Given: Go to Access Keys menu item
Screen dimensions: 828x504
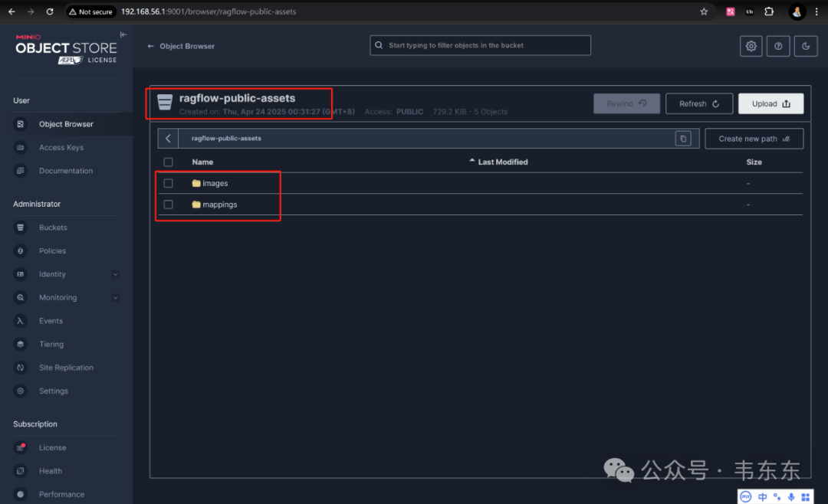Looking at the screenshot, I should click(61, 148).
